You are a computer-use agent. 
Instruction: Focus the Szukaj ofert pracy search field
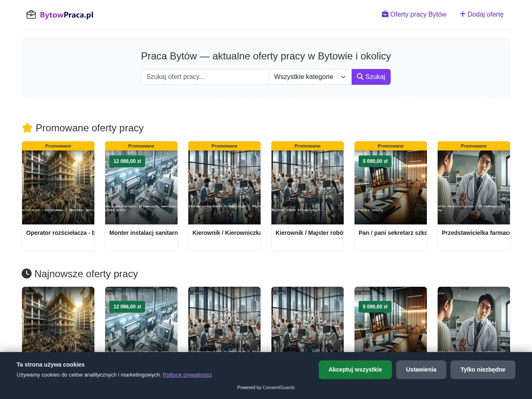tap(205, 77)
